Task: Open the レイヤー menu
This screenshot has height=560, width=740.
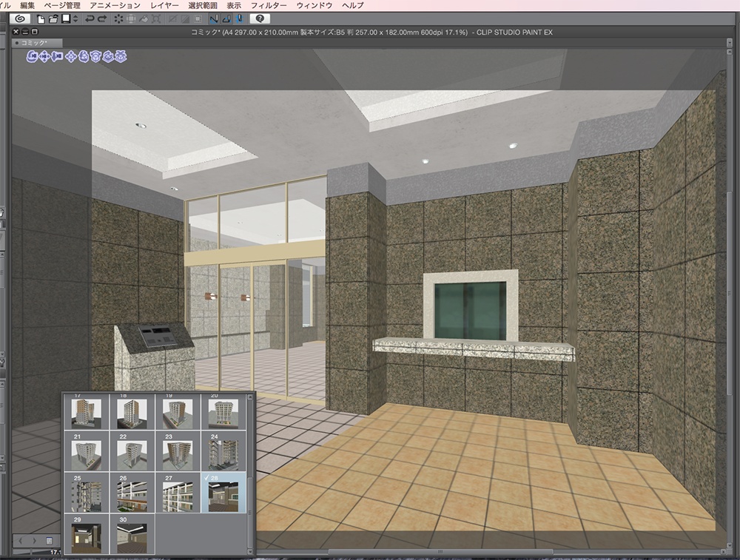Action: click(x=164, y=5)
